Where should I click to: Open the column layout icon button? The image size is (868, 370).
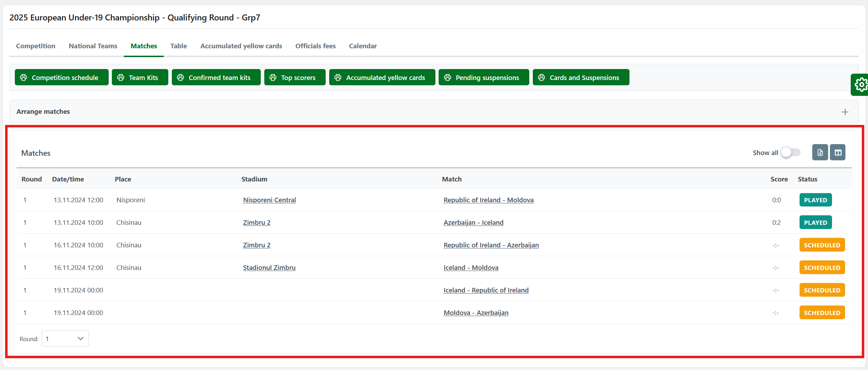click(838, 153)
